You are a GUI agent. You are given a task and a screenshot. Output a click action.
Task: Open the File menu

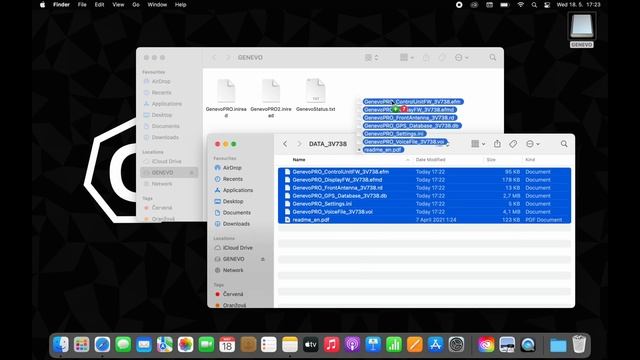[82, 5]
